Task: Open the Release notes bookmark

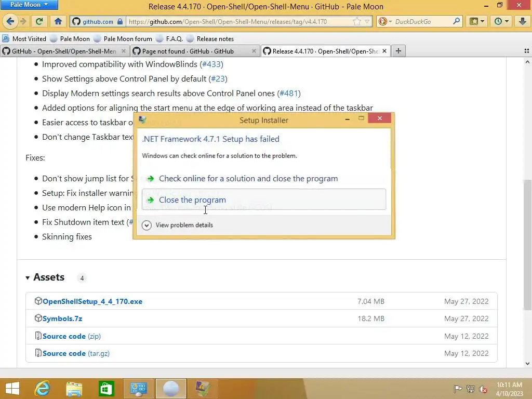Action: pos(210,38)
